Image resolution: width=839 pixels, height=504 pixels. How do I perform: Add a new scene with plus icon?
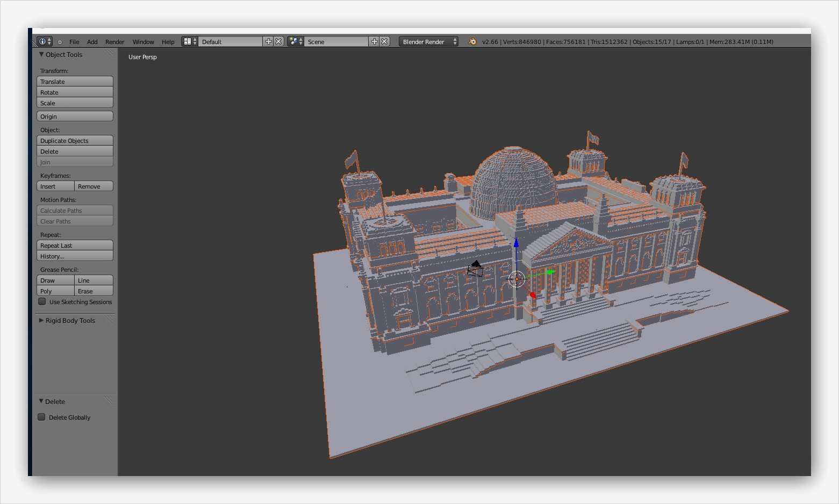point(375,41)
